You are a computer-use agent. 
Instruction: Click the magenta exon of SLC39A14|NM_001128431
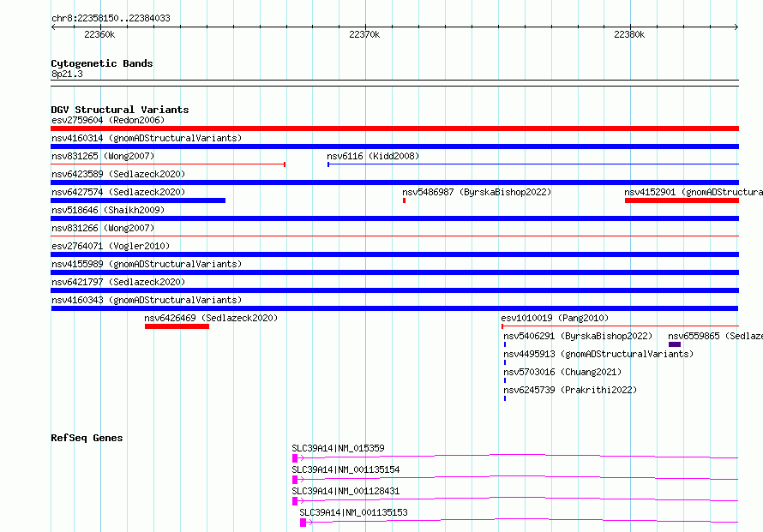pos(295,501)
